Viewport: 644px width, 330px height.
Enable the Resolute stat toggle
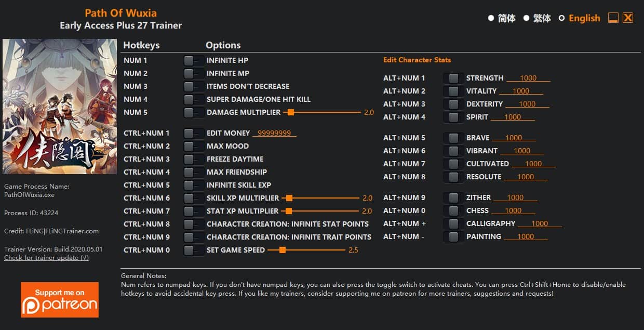[453, 177]
